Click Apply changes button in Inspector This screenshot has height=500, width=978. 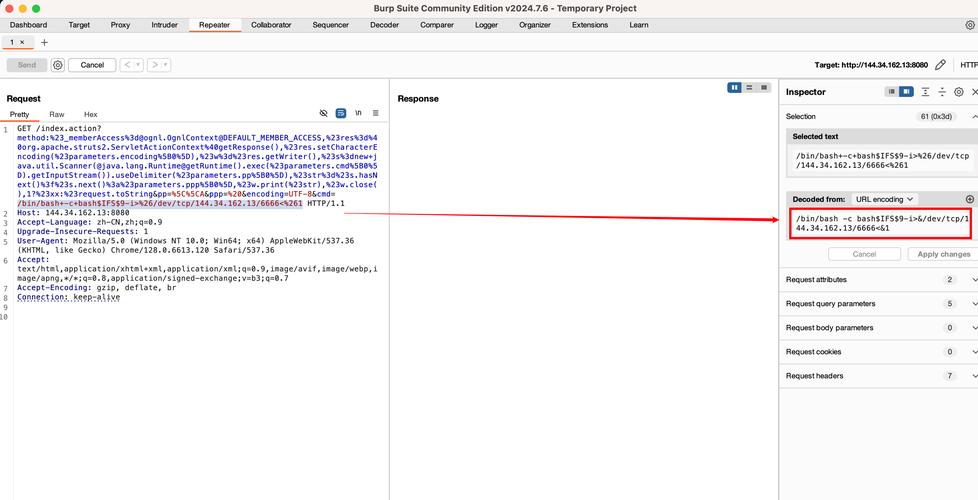tap(943, 254)
